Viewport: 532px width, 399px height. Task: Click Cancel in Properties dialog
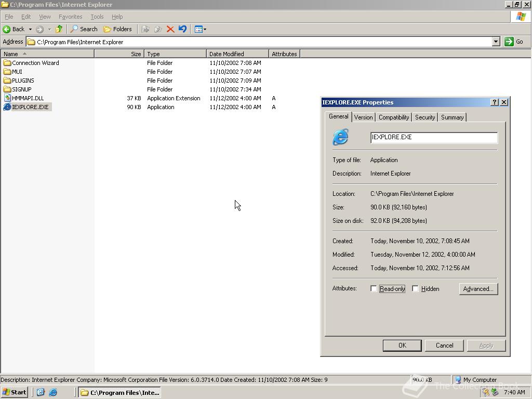pos(444,345)
